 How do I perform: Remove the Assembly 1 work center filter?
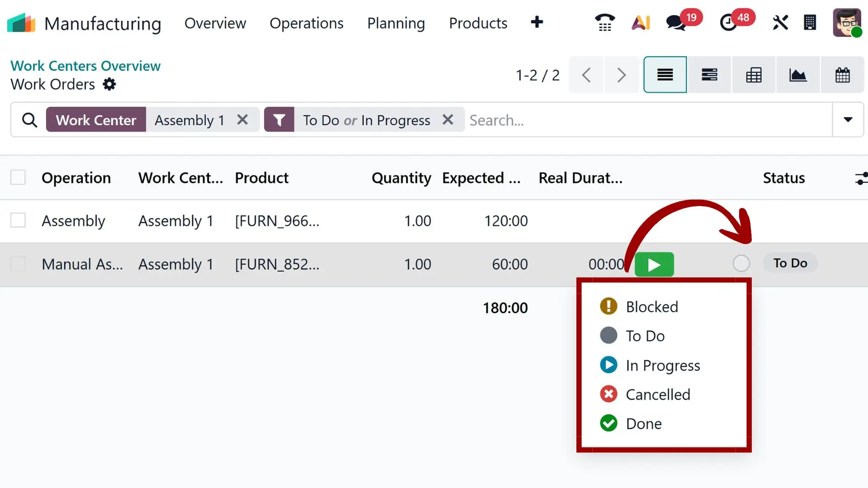click(x=243, y=120)
